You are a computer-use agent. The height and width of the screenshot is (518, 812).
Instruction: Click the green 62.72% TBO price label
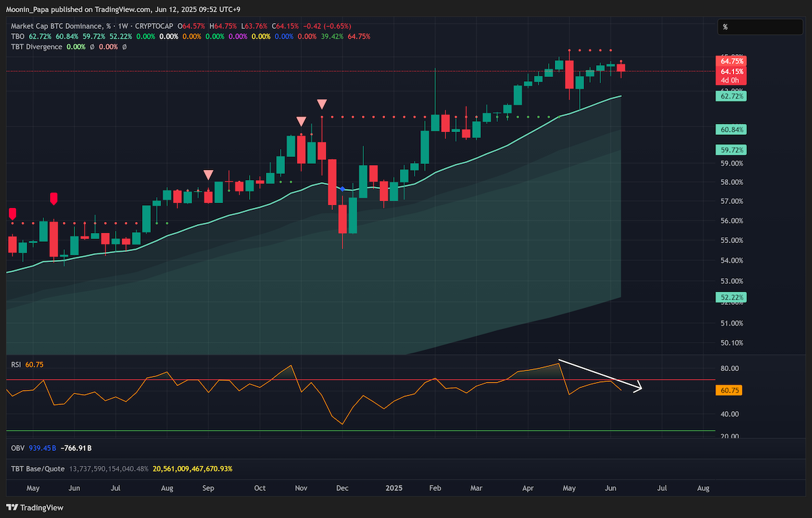(733, 97)
